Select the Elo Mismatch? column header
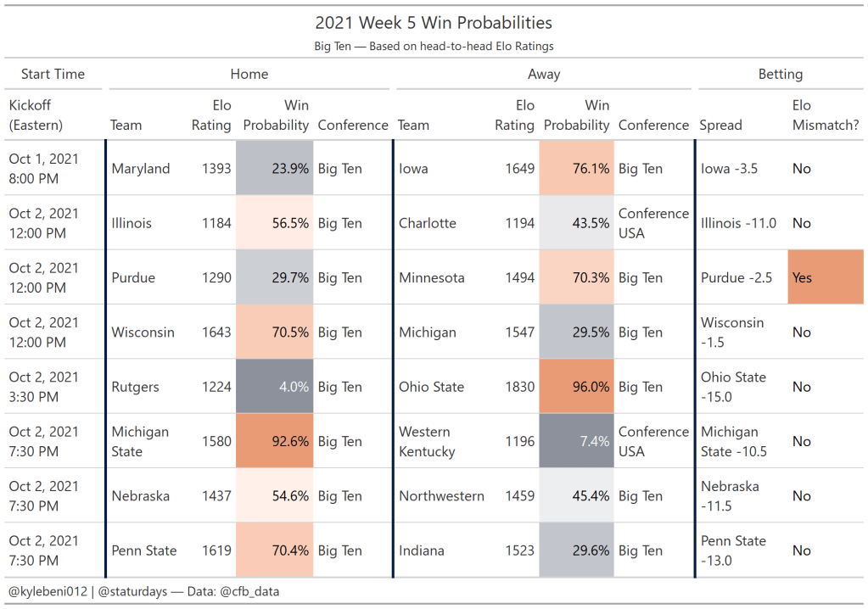The image size is (868, 609). [813, 115]
